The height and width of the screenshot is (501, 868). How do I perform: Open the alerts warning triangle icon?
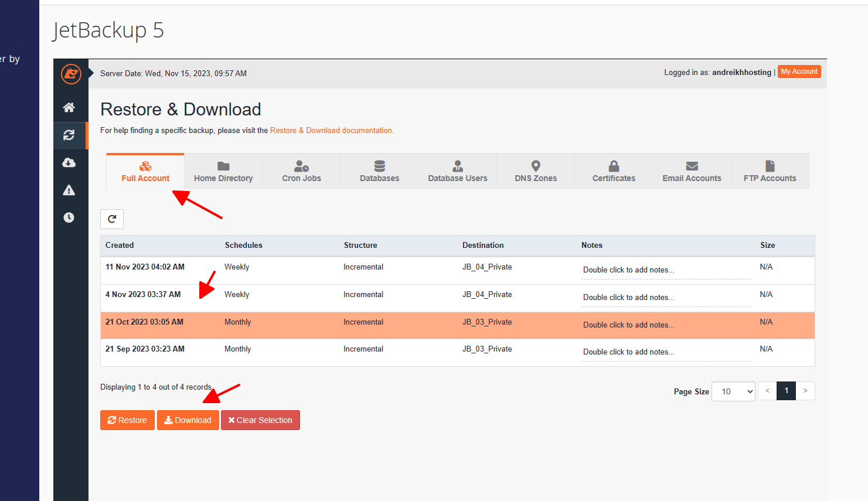point(69,190)
